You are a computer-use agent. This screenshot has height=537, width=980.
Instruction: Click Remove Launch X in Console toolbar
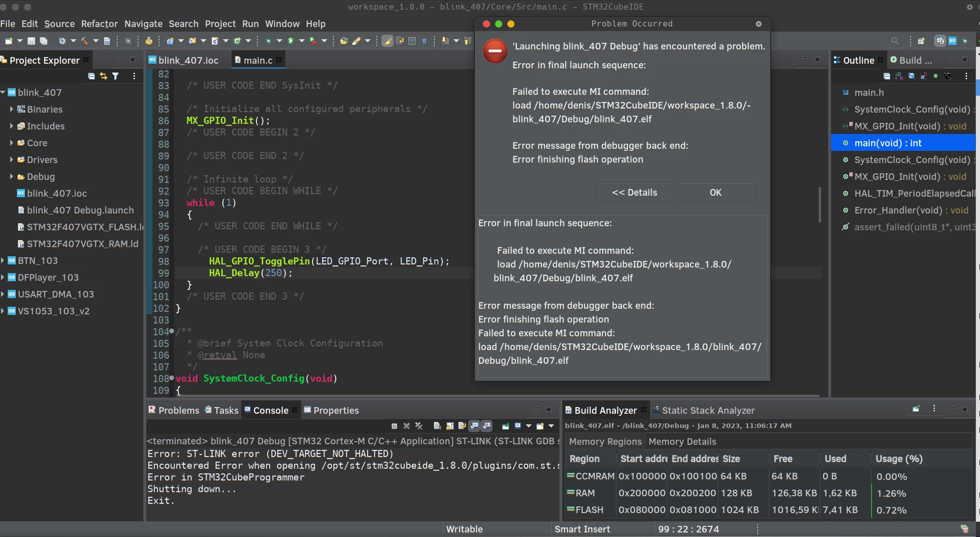click(406, 426)
